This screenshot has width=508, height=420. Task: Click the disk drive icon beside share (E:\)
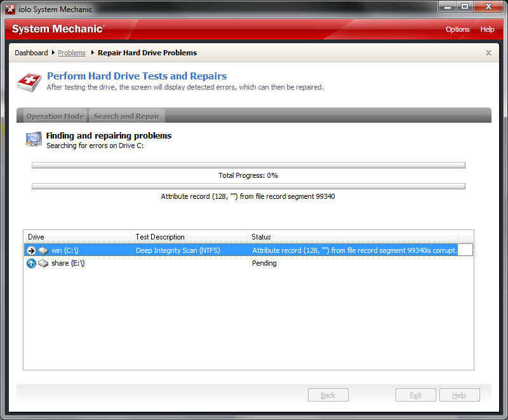[x=43, y=263]
